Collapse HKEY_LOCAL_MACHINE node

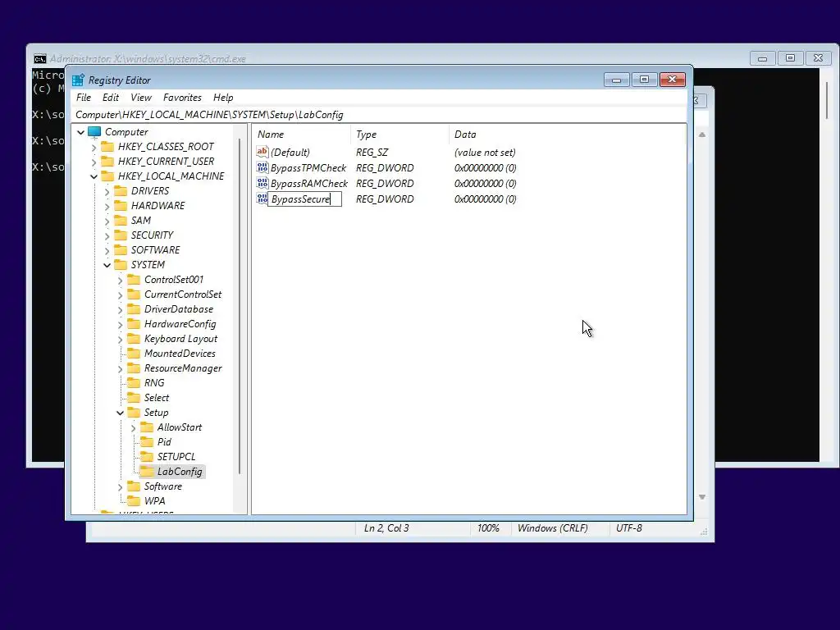click(94, 176)
